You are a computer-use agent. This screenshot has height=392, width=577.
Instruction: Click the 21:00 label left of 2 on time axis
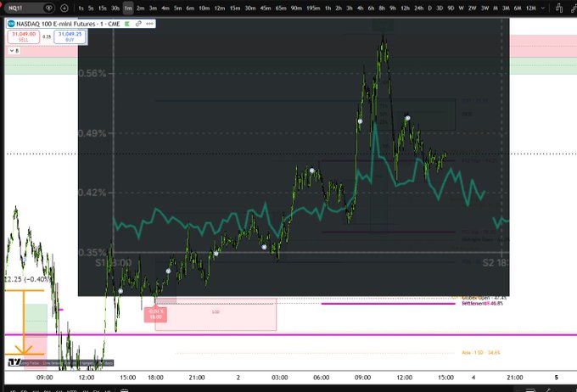[x=197, y=378]
